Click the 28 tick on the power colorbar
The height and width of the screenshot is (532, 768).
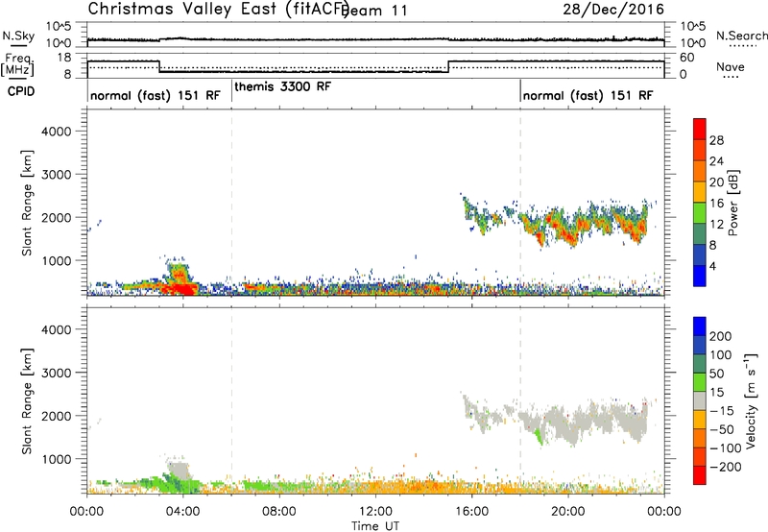716,140
